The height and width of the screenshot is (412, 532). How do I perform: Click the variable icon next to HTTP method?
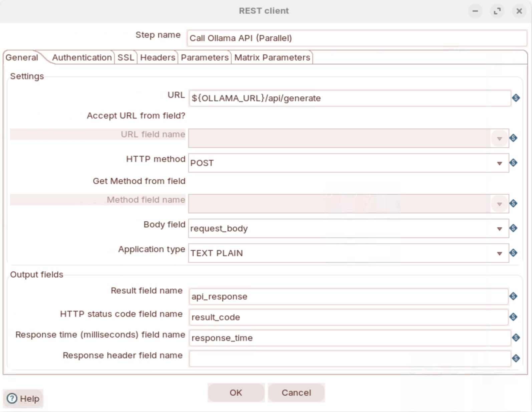(x=513, y=163)
